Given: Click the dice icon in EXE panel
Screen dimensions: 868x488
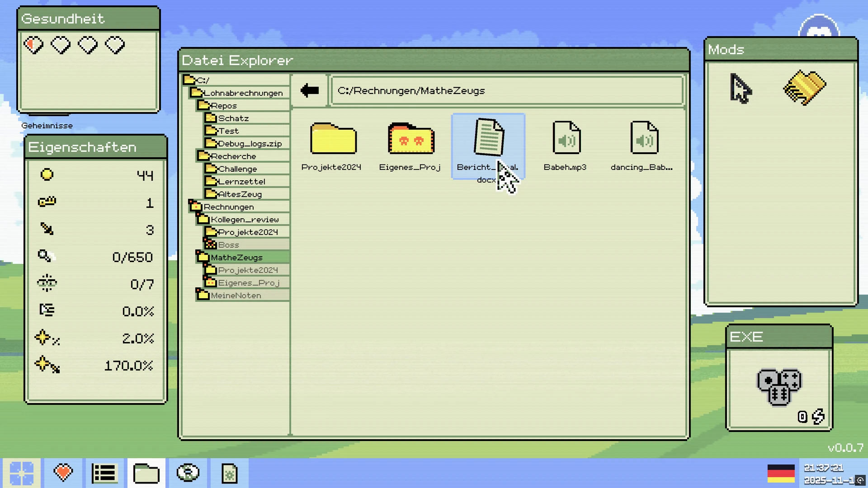Looking at the screenshot, I should tap(778, 387).
